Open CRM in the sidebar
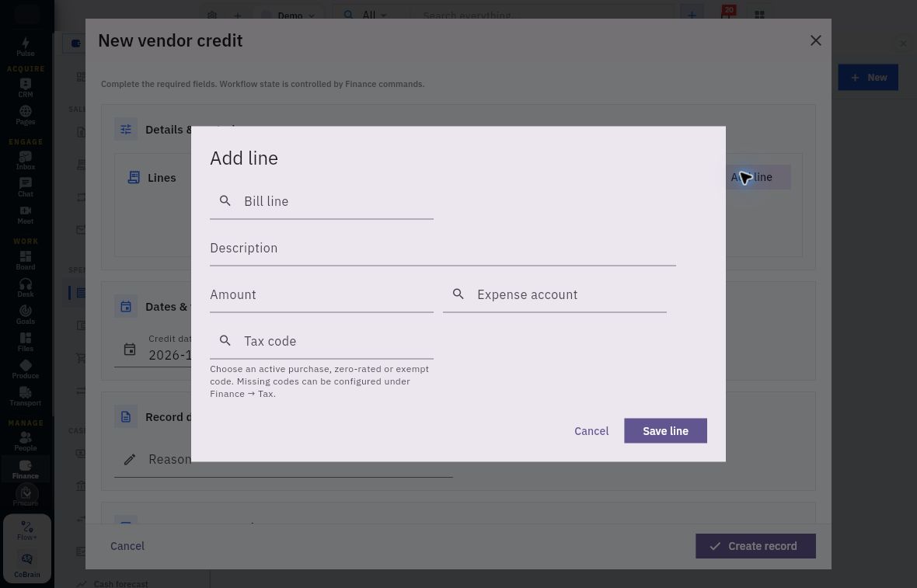This screenshot has height=588, width=917. point(25,88)
